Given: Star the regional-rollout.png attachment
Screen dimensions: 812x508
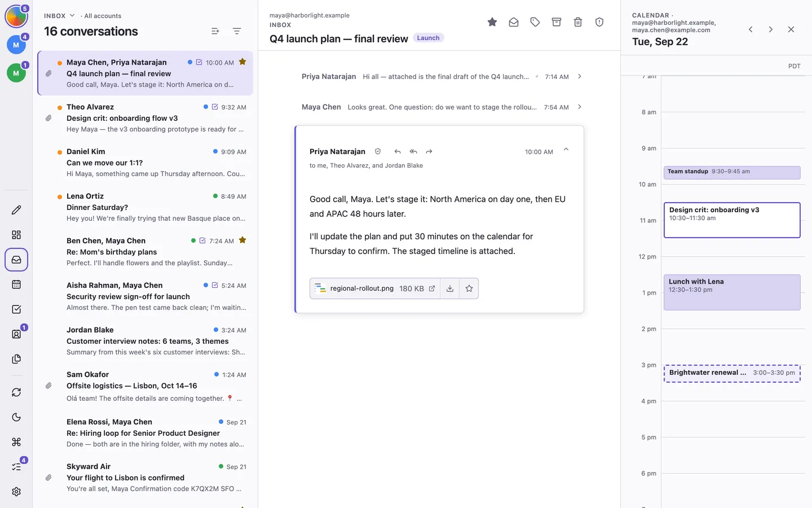Looking at the screenshot, I should click(469, 288).
